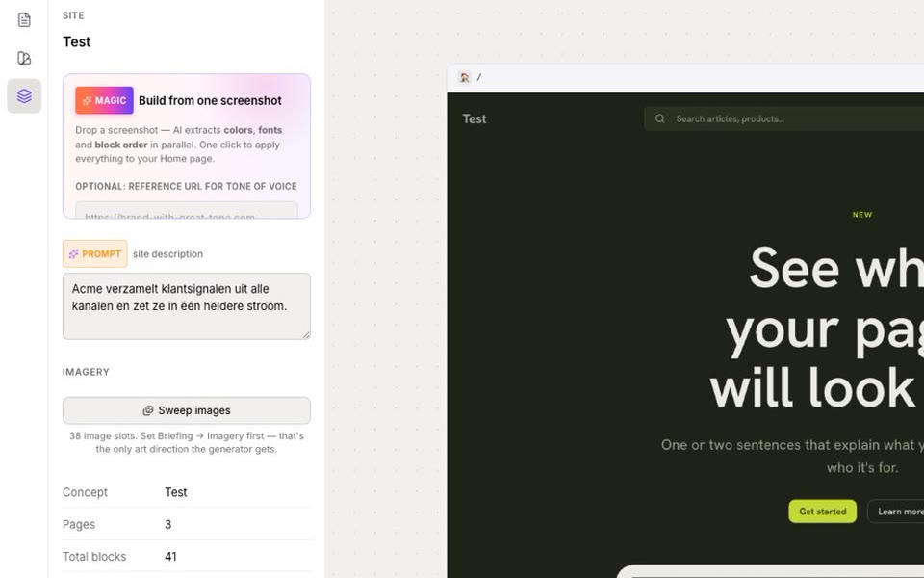
Task: Click the site description textarea
Action: coord(186,306)
